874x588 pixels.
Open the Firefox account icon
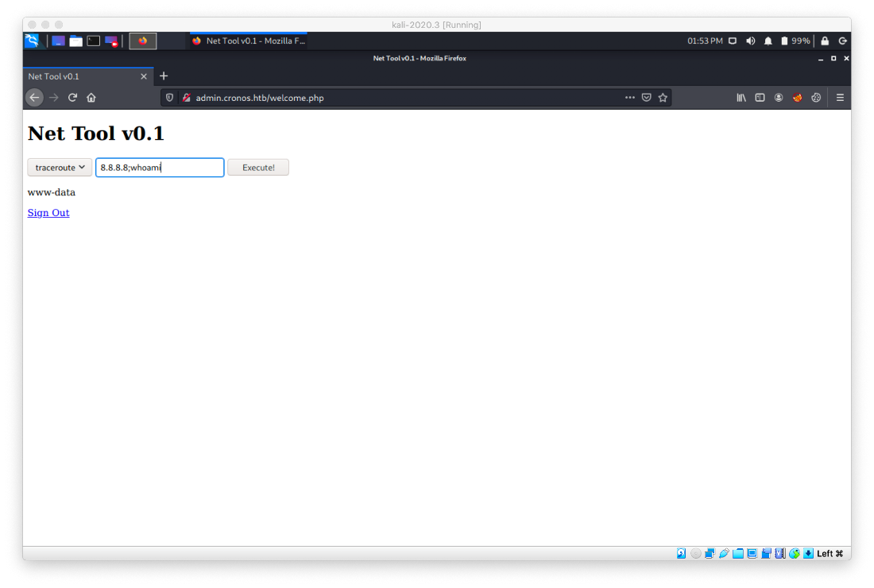[x=779, y=97]
